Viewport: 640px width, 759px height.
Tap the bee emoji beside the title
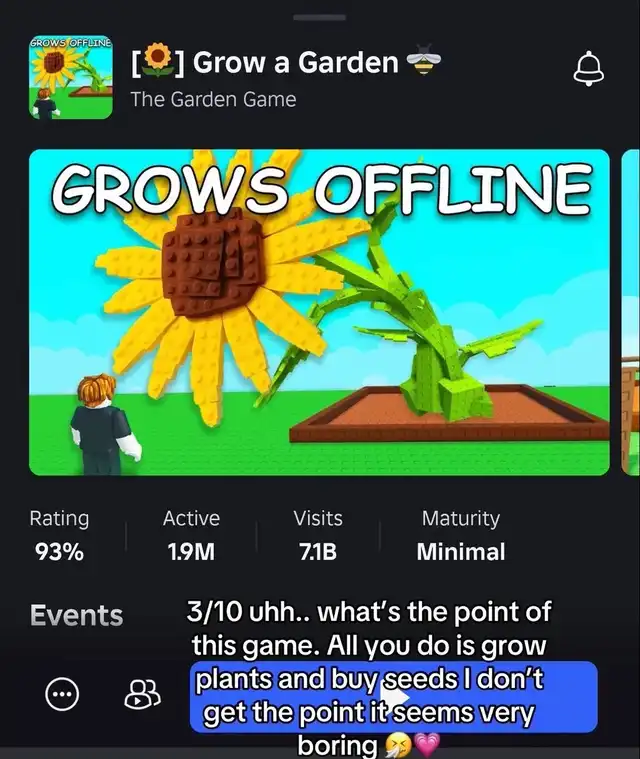(x=424, y=61)
